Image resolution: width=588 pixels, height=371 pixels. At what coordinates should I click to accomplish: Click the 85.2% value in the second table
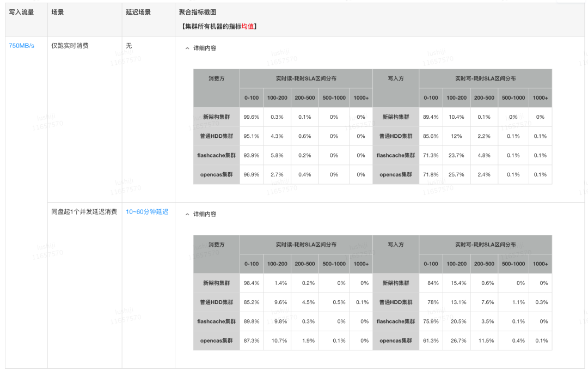(251, 302)
